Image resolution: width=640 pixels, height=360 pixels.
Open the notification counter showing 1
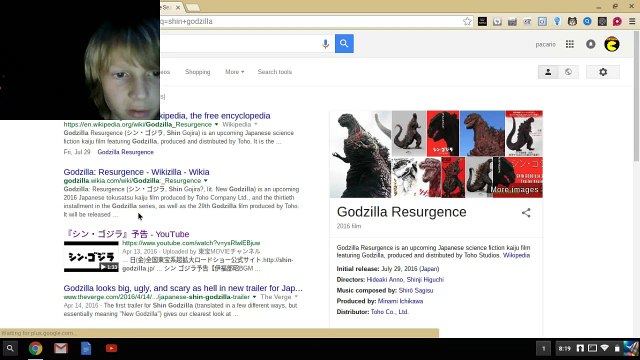click(543, 349)
